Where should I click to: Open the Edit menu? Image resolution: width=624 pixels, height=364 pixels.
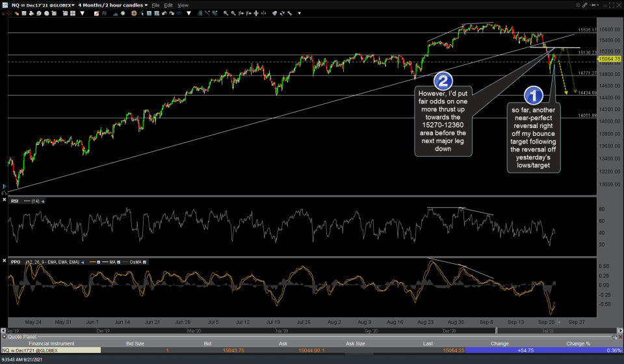[x=168, y=5]
